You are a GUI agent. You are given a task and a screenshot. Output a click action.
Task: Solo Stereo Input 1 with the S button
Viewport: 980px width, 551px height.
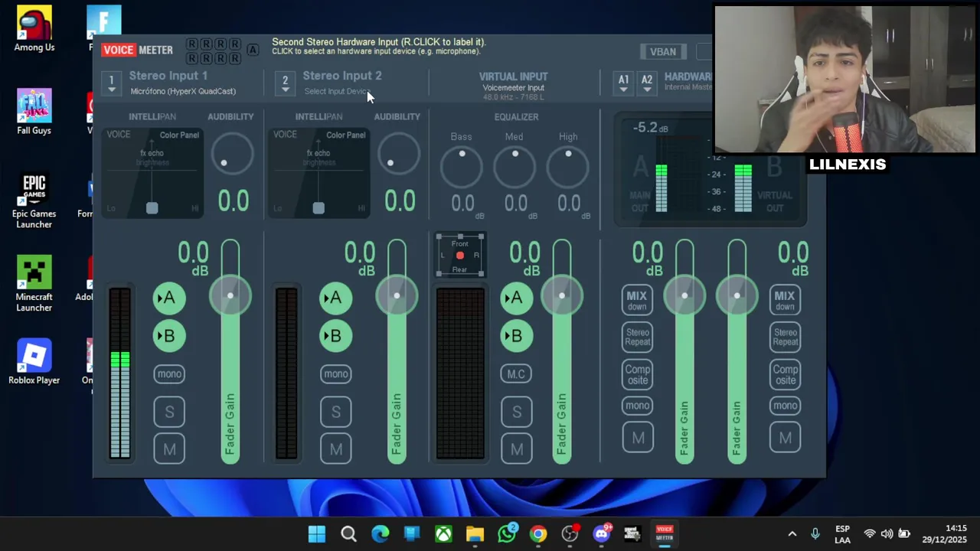click(x=169, y=412)
